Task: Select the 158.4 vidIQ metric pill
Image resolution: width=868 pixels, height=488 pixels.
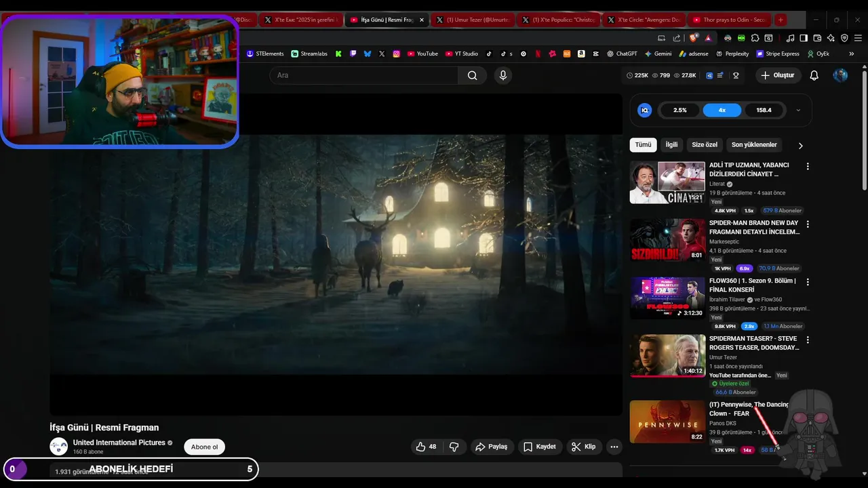Action: (x=764, y=110)
